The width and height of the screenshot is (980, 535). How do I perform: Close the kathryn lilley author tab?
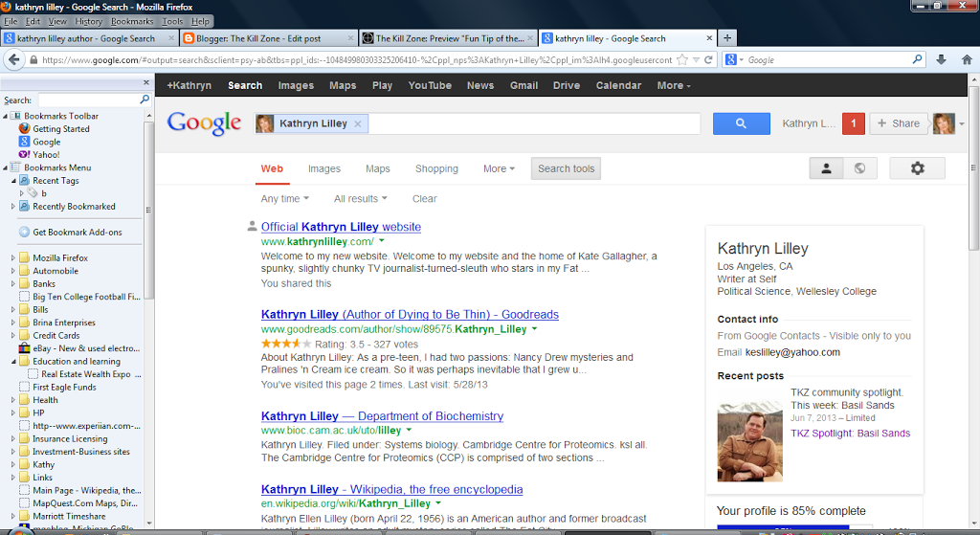[171, 38]
